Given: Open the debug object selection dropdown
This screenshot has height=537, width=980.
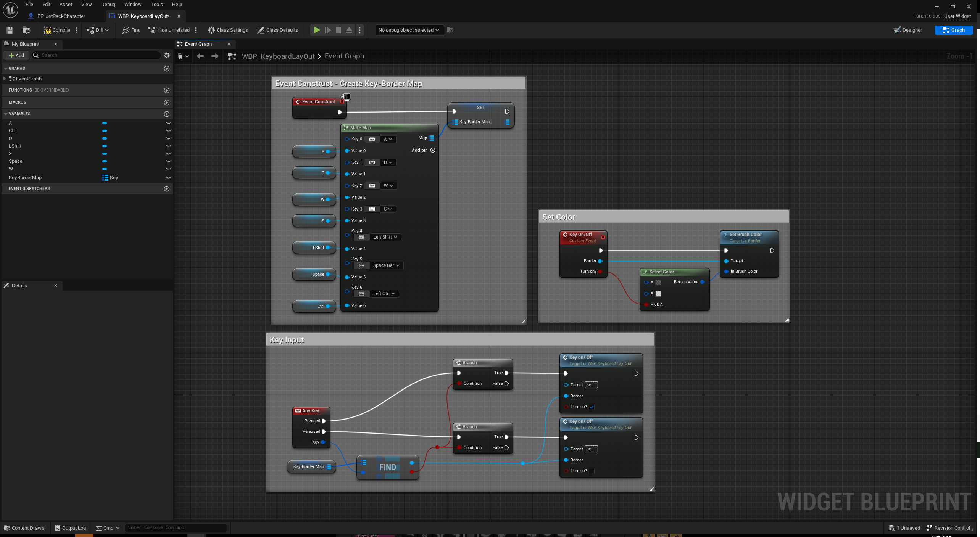Looking at the screenshot, I should (408, 30).
